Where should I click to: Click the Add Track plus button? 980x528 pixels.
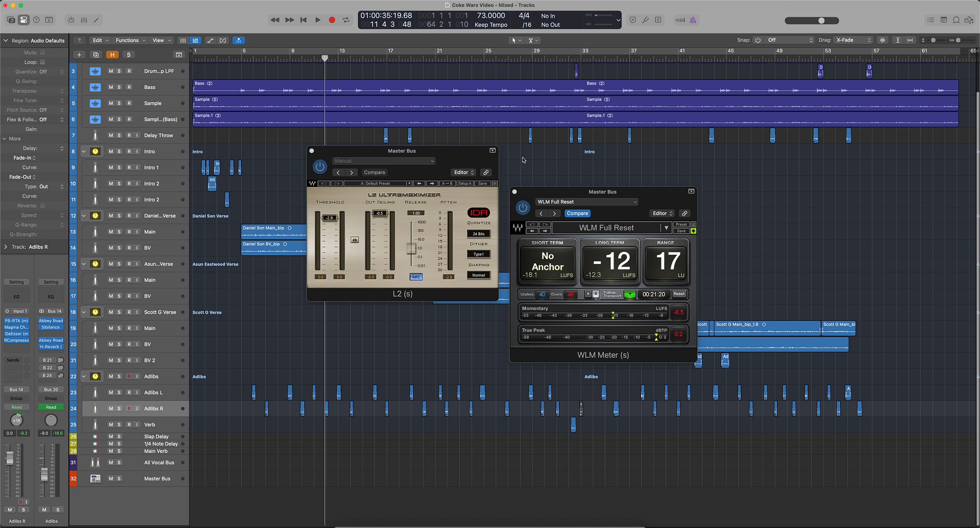[x=79, y=55]
